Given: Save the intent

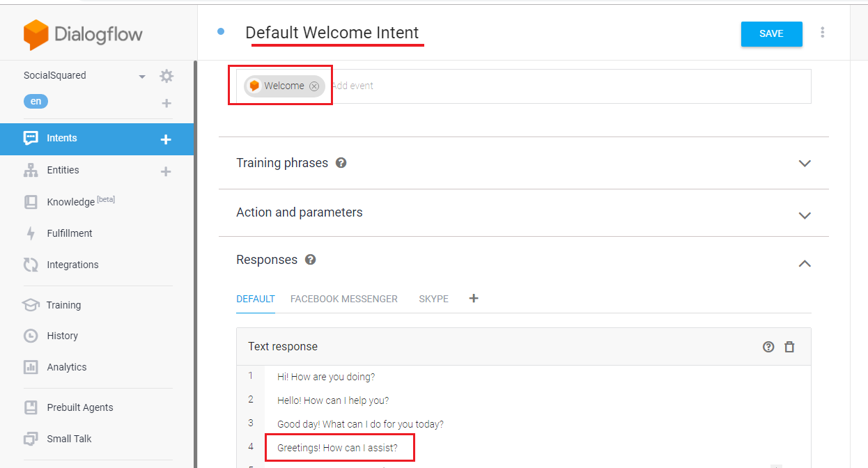Looking at the screenshot, I should (x=771, y=33).
